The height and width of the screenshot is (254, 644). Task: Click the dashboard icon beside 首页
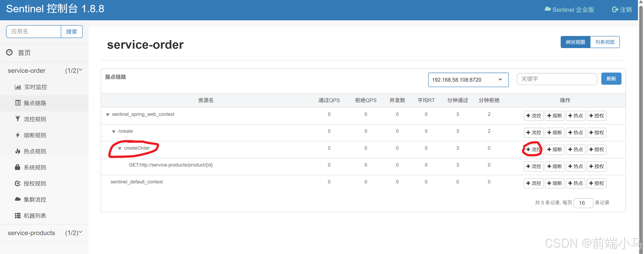click(9, 52)
